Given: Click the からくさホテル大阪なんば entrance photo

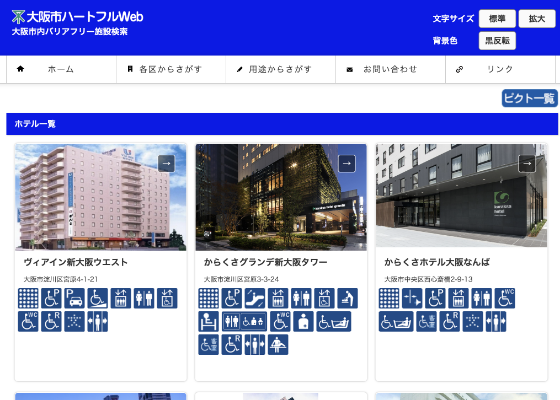Looking at the screenshot, I should coord(461,195).
